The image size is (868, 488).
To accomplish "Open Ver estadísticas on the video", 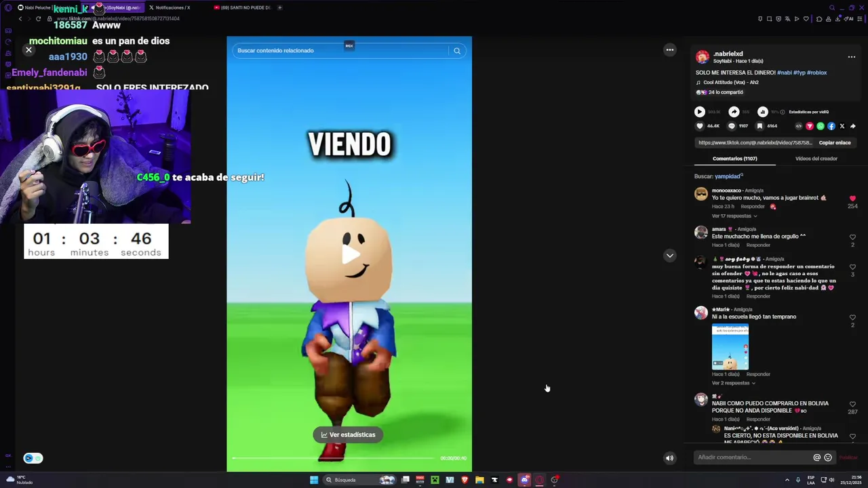I will coord(348,435).
